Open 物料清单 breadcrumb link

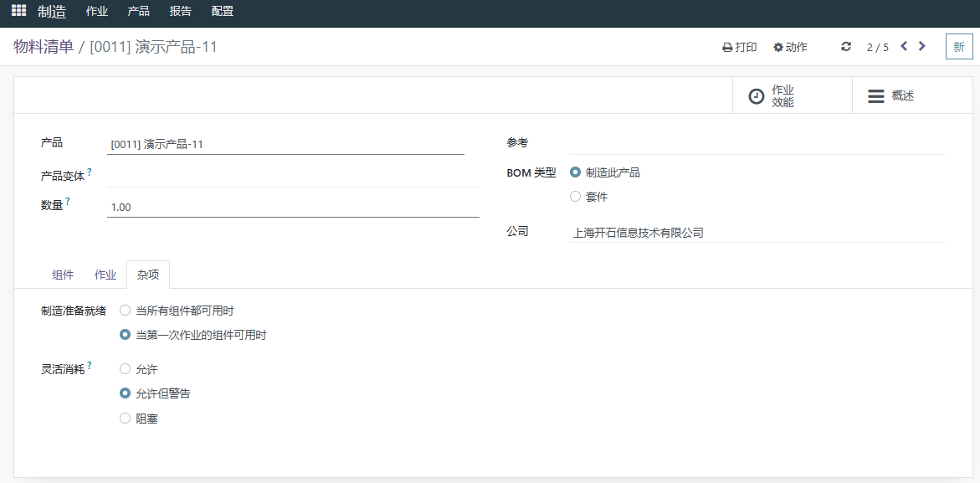click(x=44, y=47)
